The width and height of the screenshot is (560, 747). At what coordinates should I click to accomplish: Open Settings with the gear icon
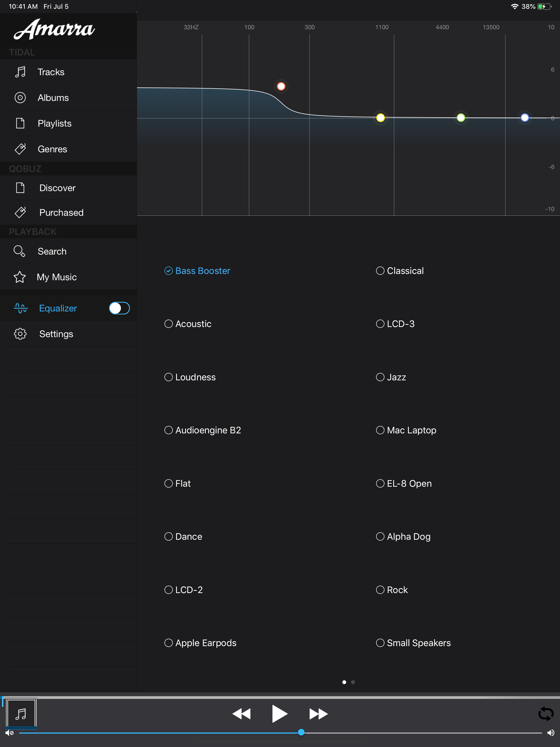20,334
